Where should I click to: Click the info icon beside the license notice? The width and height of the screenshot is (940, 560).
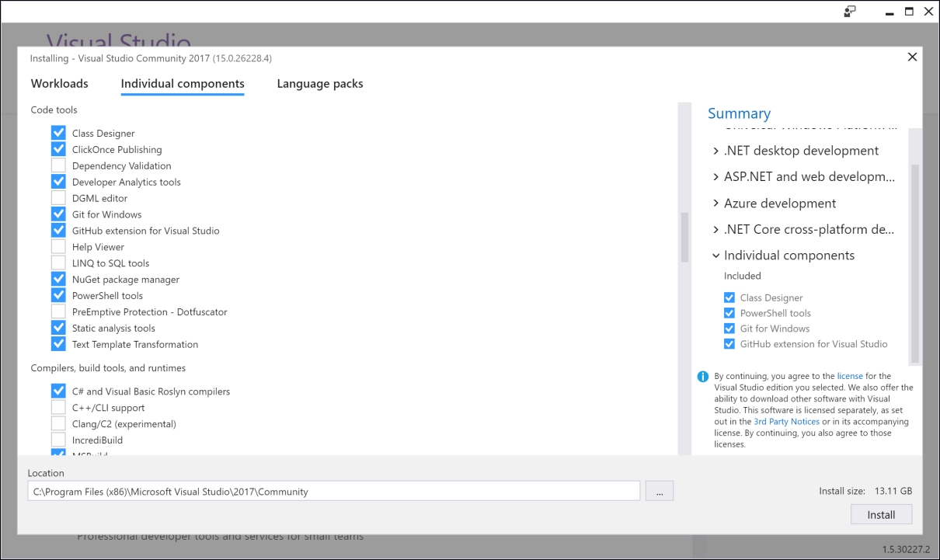click(x=702, y=377)
